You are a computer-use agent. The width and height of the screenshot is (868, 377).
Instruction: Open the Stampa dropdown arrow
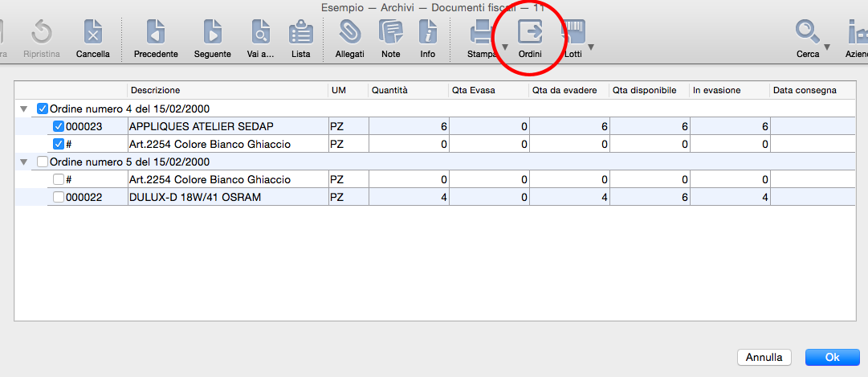pyautogui.click(x=505, y=47)
